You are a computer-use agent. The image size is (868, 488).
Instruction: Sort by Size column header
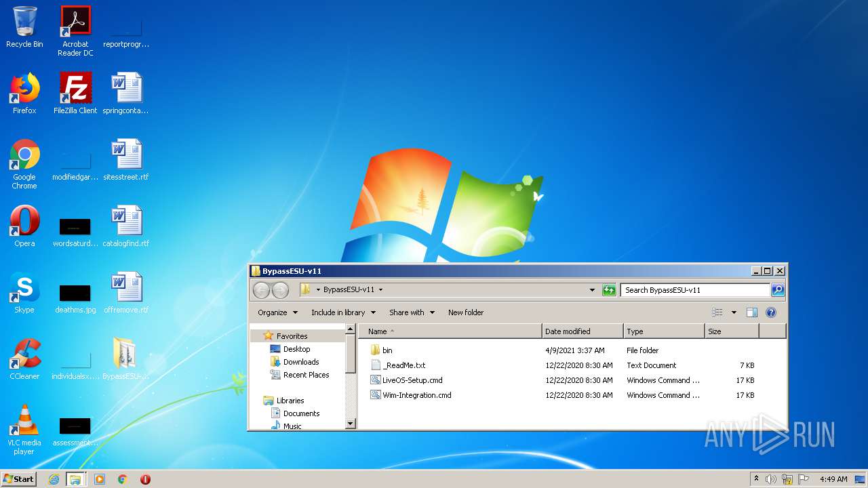click(732, 331)
